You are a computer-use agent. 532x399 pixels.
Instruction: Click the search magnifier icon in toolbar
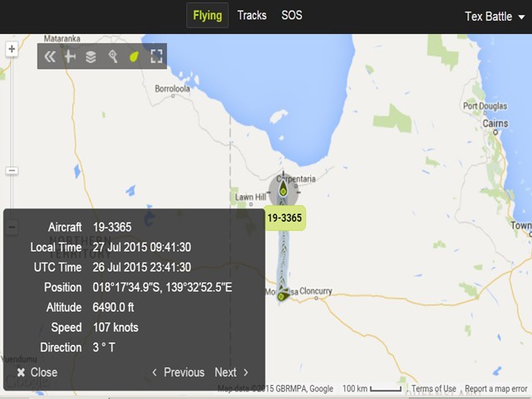click(112, 57)
